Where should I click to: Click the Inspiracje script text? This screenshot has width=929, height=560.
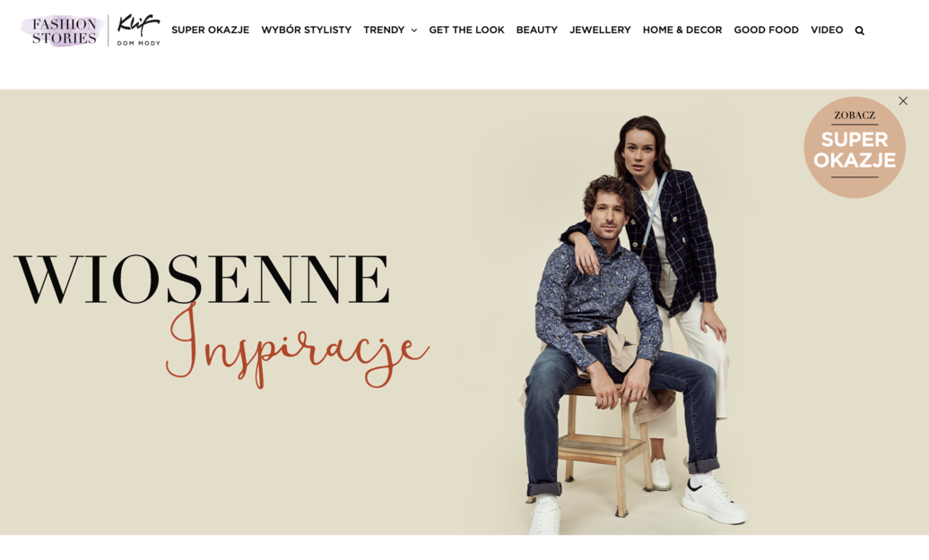tap(298, 346)
